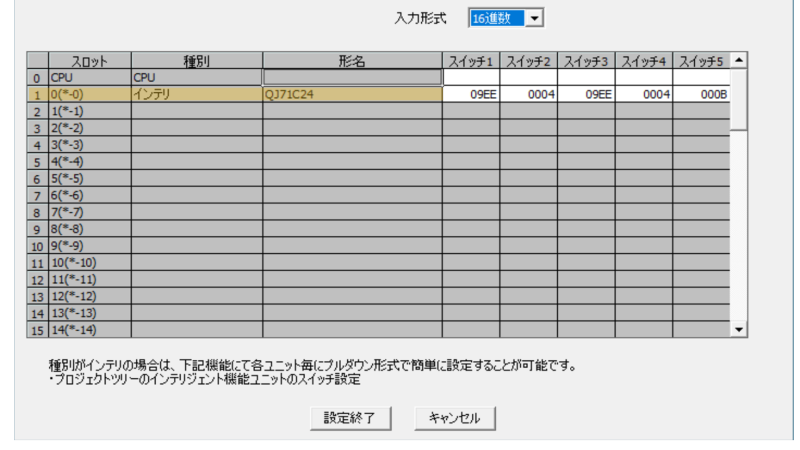Image resolution: width=800 pixels, height=450 pixels.
Task: Click the QJ71C24 model name cell
Action: pos(352,94)
